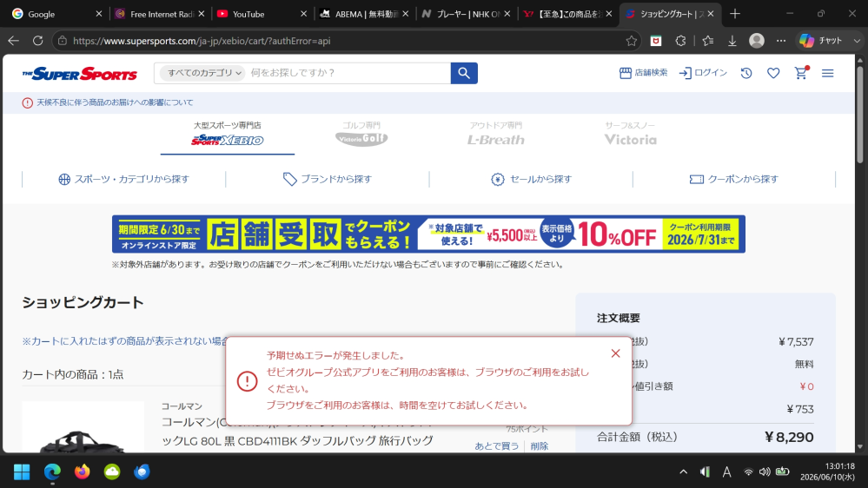Viewport: 868px width, 488px height.
Task: Open browser profile avatar
Action: [757, 41]
